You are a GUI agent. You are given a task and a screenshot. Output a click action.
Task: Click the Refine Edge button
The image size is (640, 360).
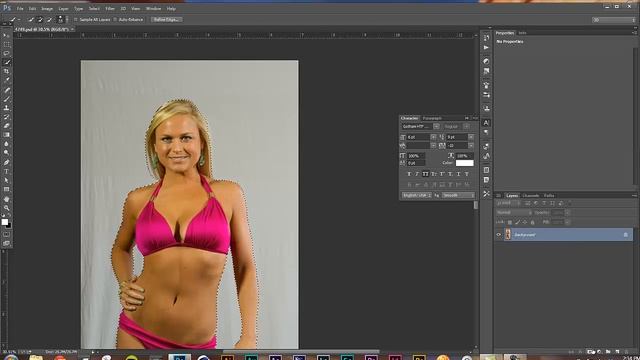click(166, 20)
